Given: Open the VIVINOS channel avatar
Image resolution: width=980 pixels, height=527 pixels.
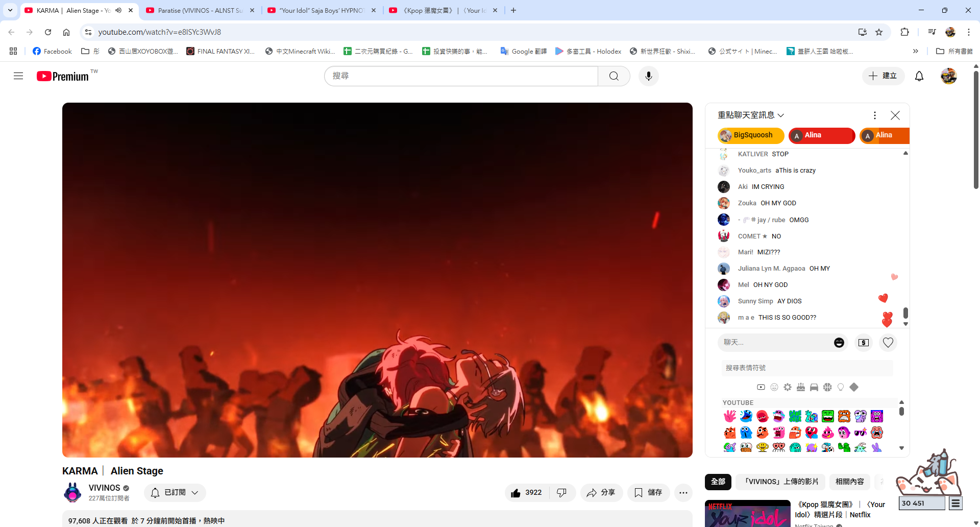Looking at the screenshot, I should pos(72,493).
